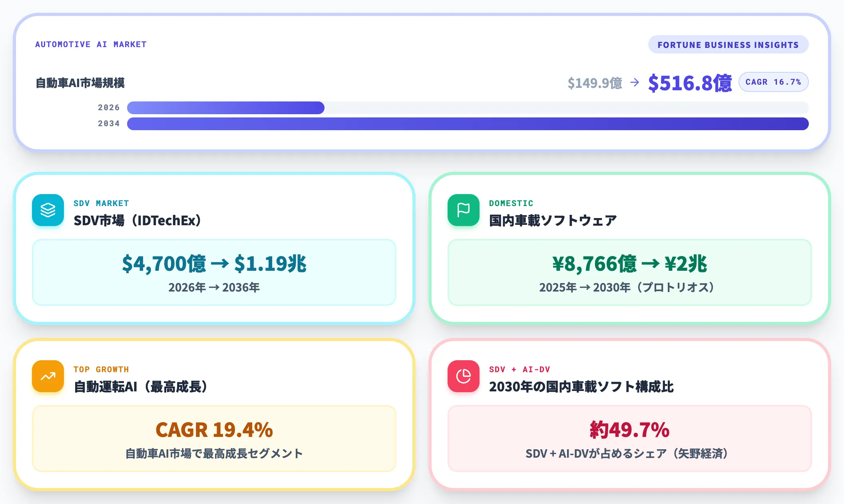Click the 自動運転AI（最高成長）title
Viewport: 844px width, 504px height.
(141, 387)
